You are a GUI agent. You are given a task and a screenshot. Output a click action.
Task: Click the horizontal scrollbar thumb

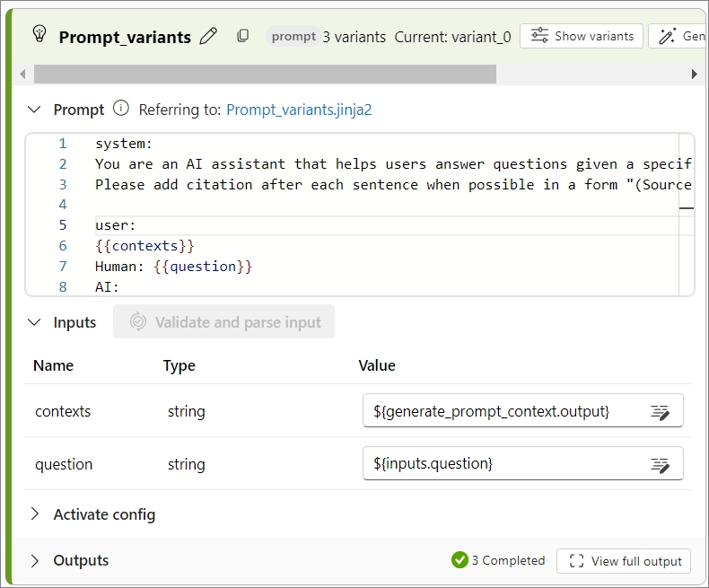(x=265, y=74)
